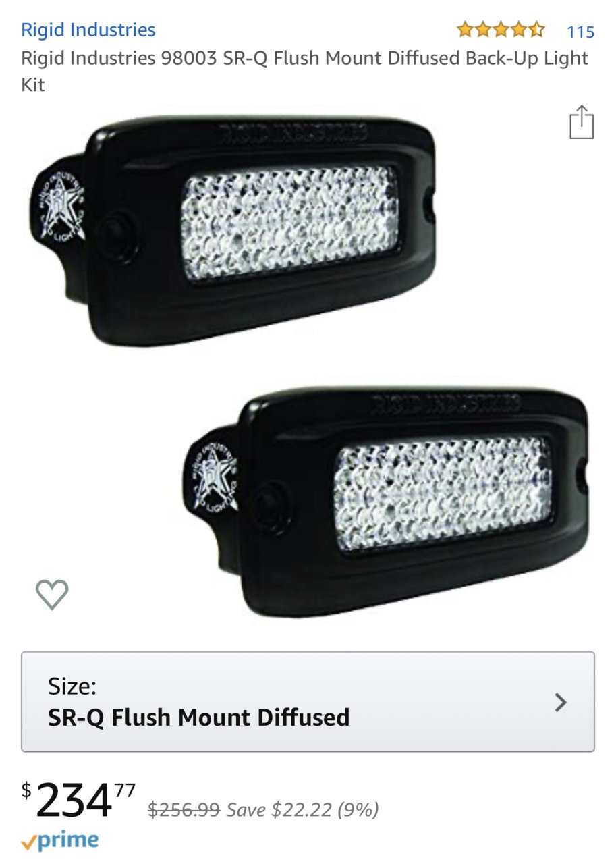The width and height of the screenshot is (616, 864).
Task: Open the Size selector box
Action: coord(308,701)
